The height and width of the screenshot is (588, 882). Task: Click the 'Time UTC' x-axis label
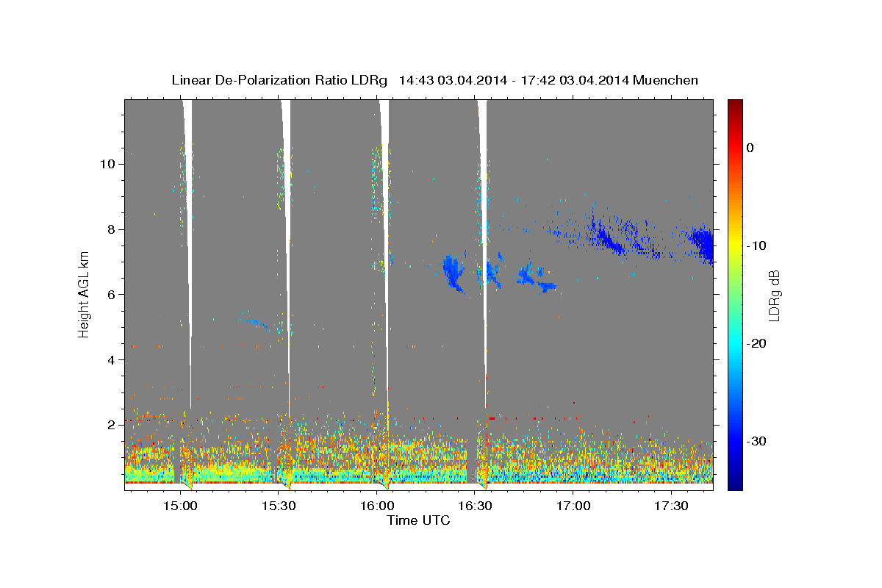click(x=418, y=521)
